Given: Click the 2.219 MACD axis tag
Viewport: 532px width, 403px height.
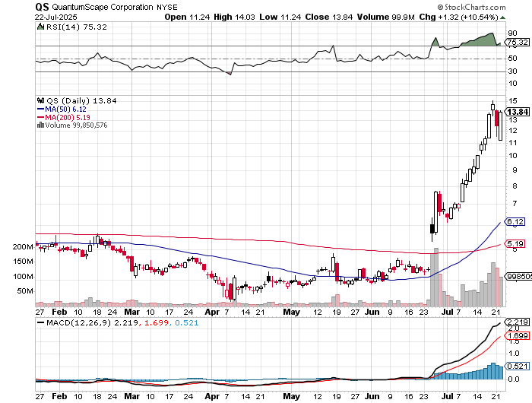Looking at the screenshot, I should (517, 322).
